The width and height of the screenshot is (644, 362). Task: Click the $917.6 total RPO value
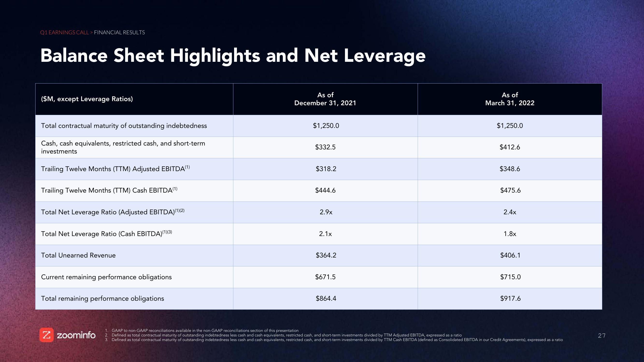(x=510, y=299)
